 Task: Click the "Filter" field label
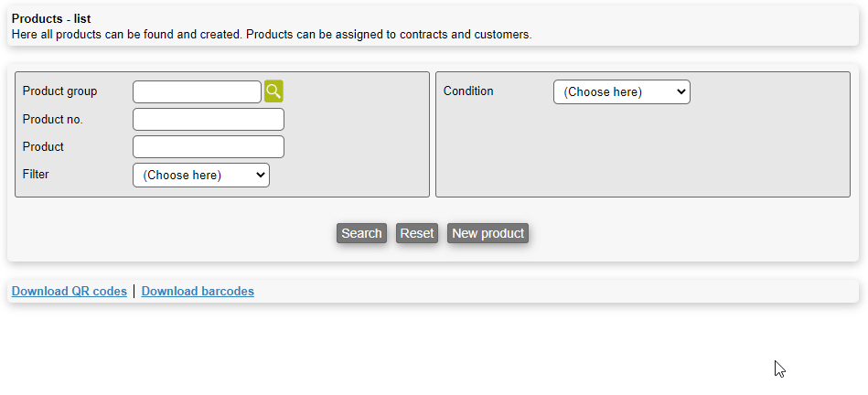[36, 174]
